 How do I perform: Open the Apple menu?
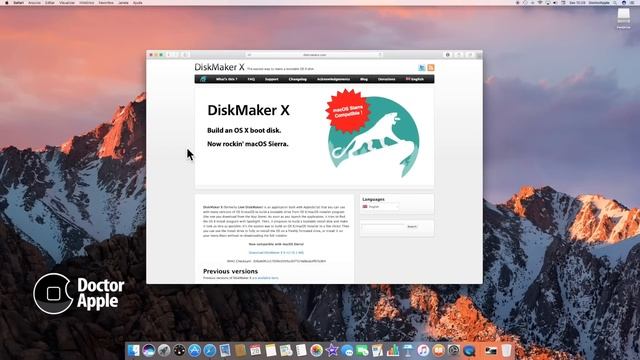pyautogui.click(x=6, y=2)
